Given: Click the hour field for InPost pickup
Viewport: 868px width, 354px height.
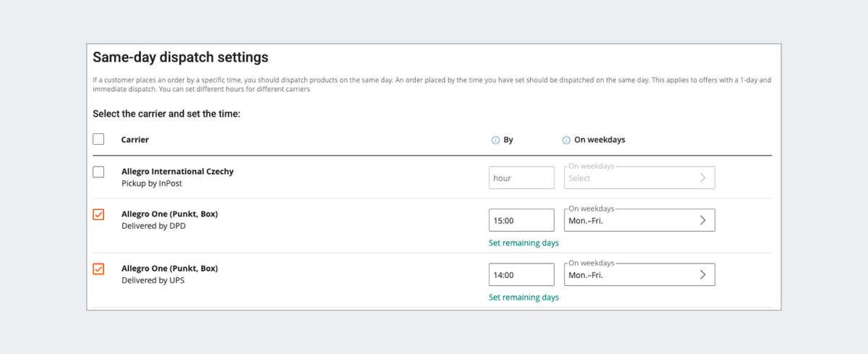Looking at the screenshot, I should 522,178.
